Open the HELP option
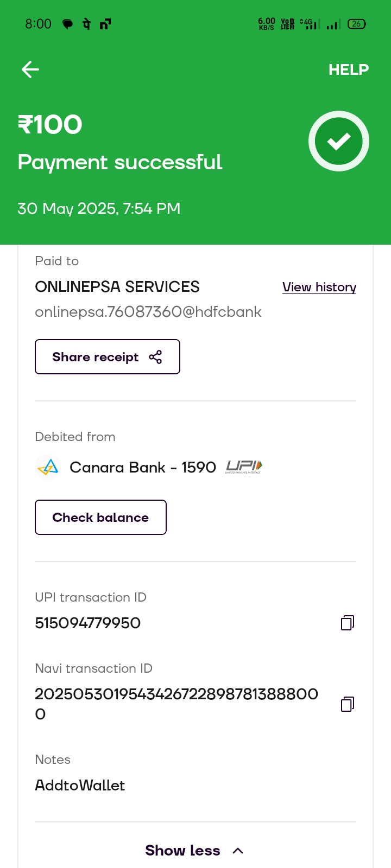The height and width of the screenshot is (868, 391). (x=348, y=70)
